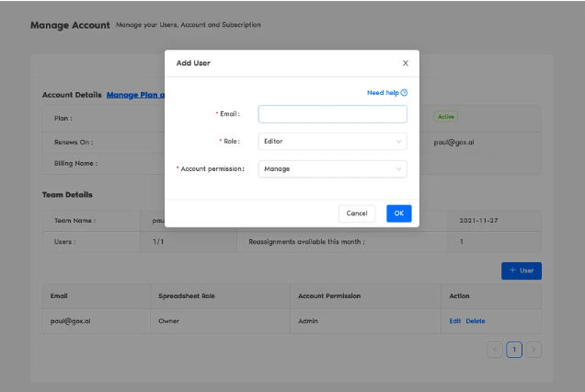Click the Billing Name label
This screenshot has height=392, width=585.
coord(75,164)
